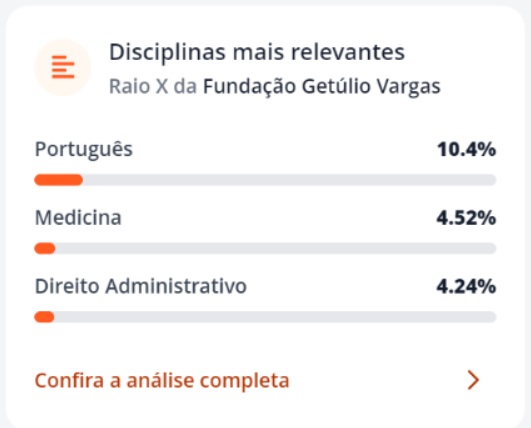Viewport: 531px width, 428px height.
Task: Click the orange filled portion of Português bar
Action: pyautogui.click(x=59, y=180)
